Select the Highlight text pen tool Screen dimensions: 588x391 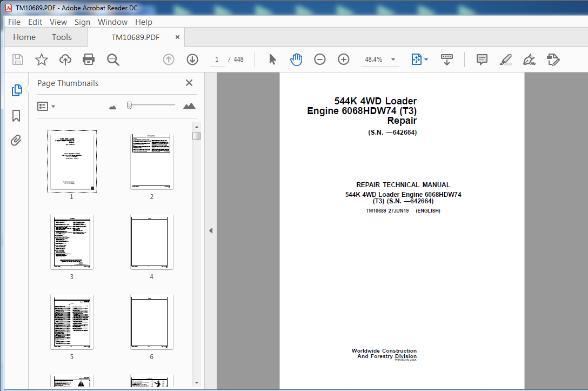coord(505,59)
